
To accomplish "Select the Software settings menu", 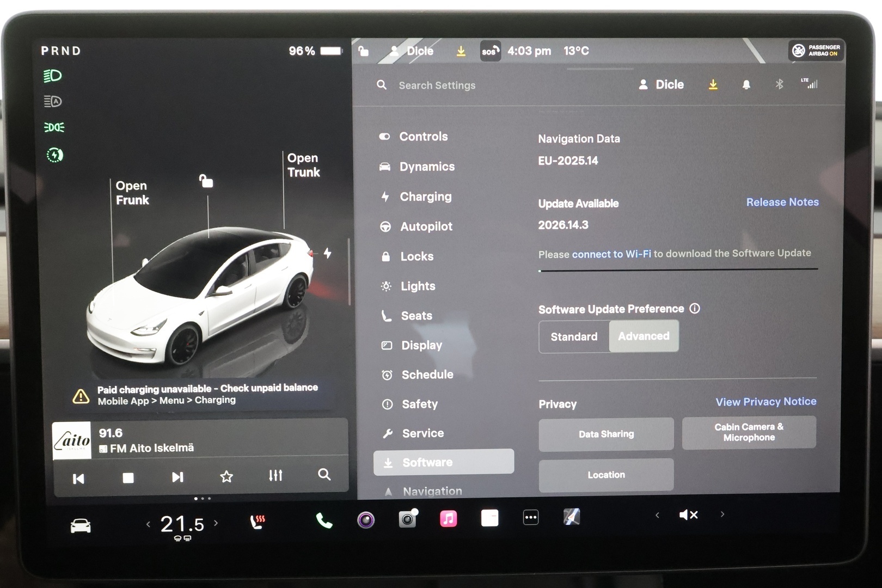I will [x=444, y=462].
